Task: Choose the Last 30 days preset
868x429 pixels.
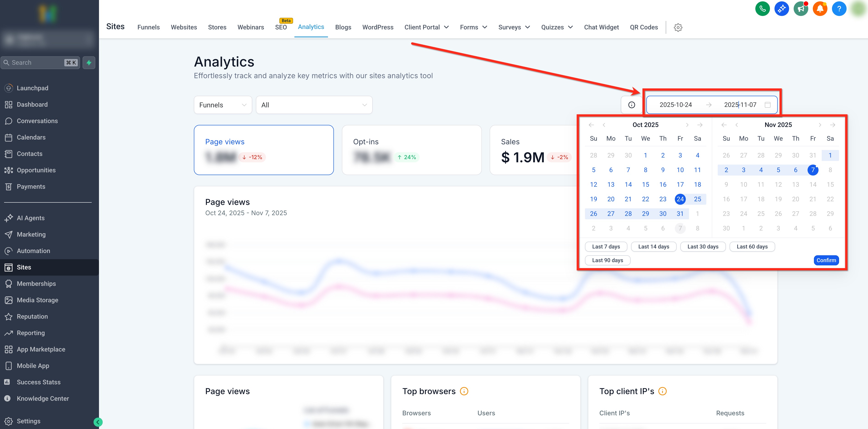Action: 703,246
